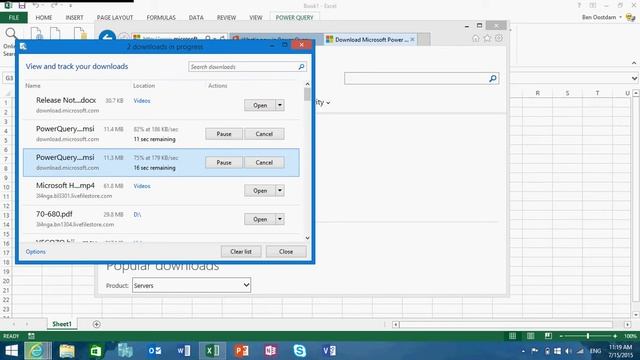Screen dimensions: 640x360
Task: Pause the first PowerQuery msi download
Action: point(224,134)
